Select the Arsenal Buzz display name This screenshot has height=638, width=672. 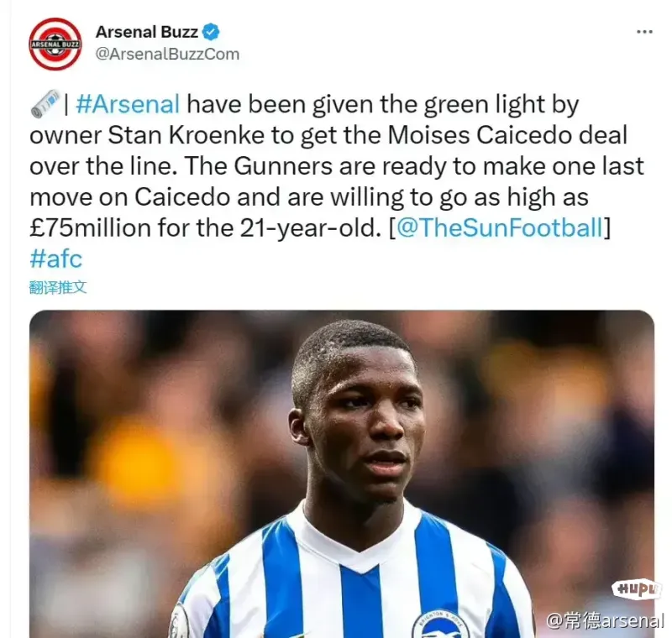point(146,32)
